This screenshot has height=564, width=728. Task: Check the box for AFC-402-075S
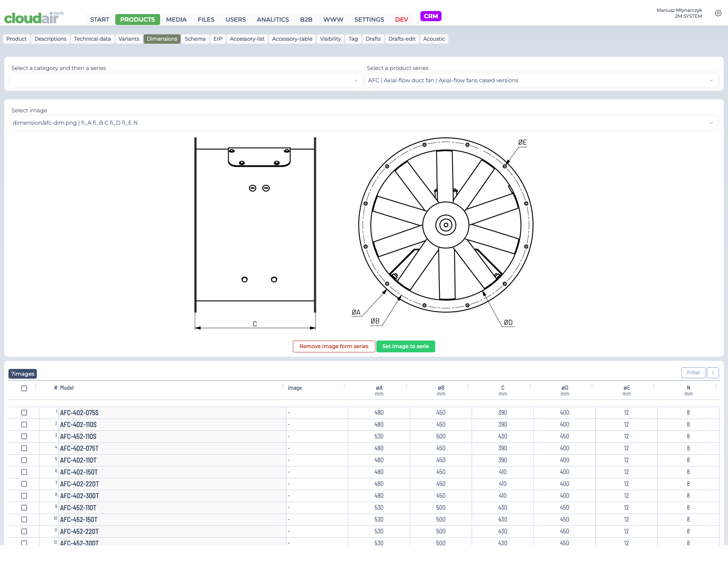(24, 413)
